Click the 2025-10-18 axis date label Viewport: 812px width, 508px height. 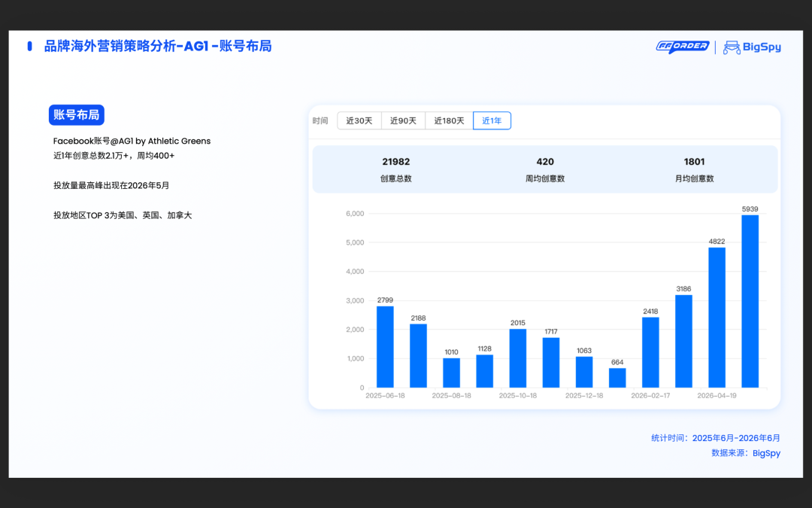(x=518, y=396)
